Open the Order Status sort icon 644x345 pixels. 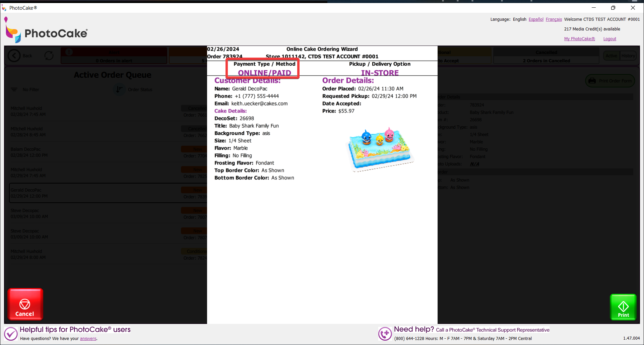tap(119, 89)
